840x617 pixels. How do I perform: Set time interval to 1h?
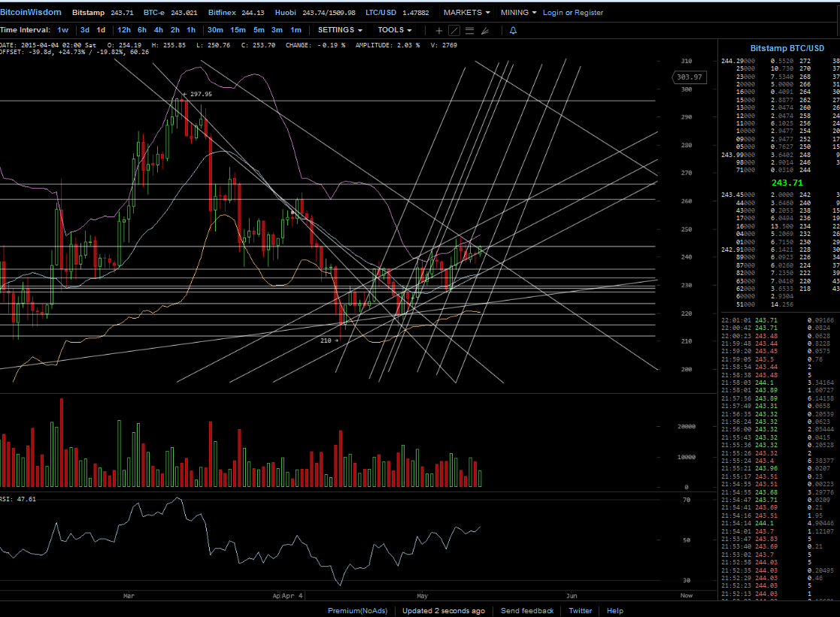[191, 30]
